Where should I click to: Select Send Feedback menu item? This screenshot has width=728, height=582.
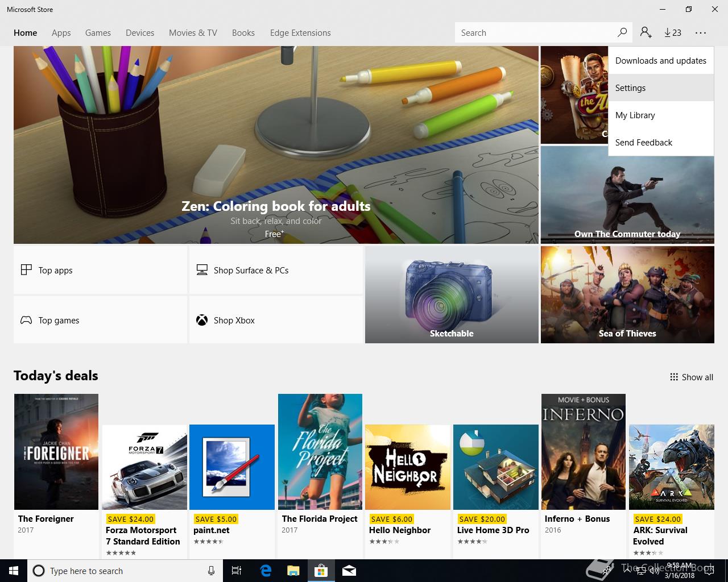(x=661, y=143)
